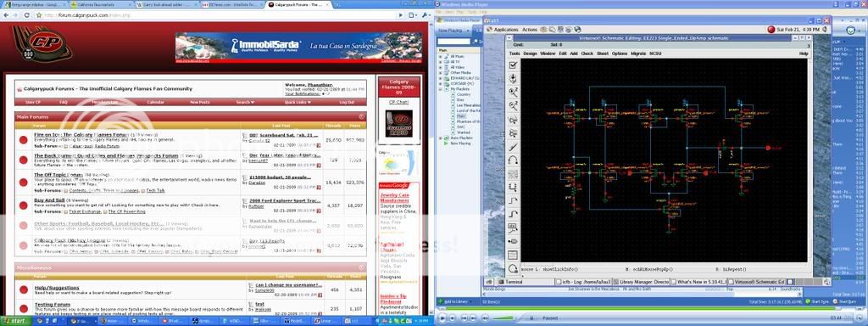The width and height of the screenshot is (868, 326).
Task: Click the wire name label icon
Action: pos(513,228)
